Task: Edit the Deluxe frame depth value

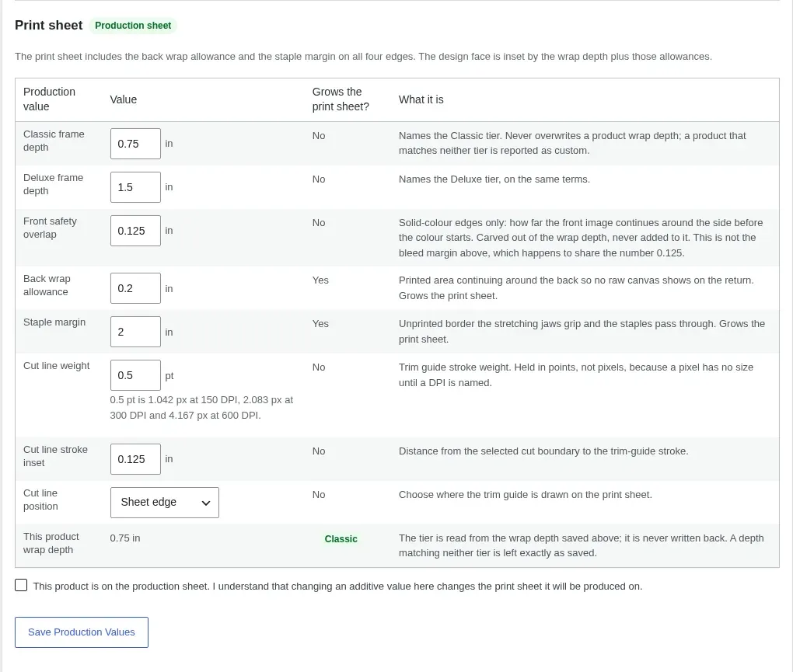Action: pyautogui.click(x=135, y=187)
